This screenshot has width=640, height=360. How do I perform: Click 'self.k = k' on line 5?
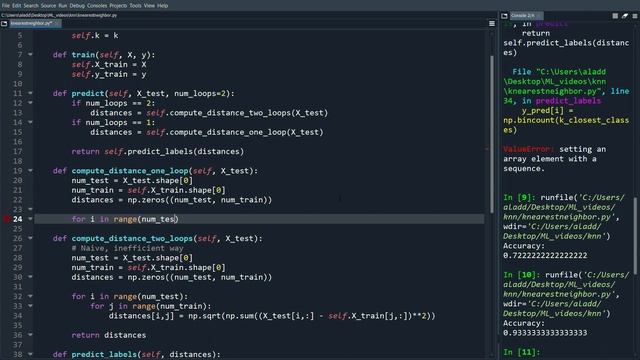(95, 36)
